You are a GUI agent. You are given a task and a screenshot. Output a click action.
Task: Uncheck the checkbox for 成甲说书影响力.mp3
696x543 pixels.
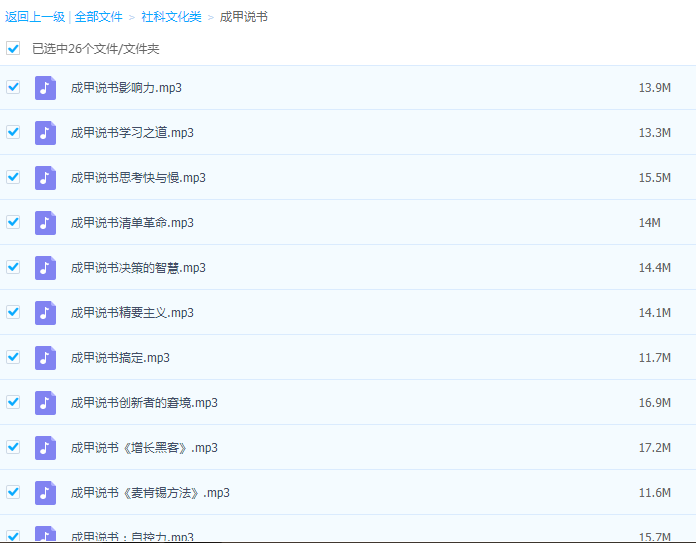[x=13, y=87]
